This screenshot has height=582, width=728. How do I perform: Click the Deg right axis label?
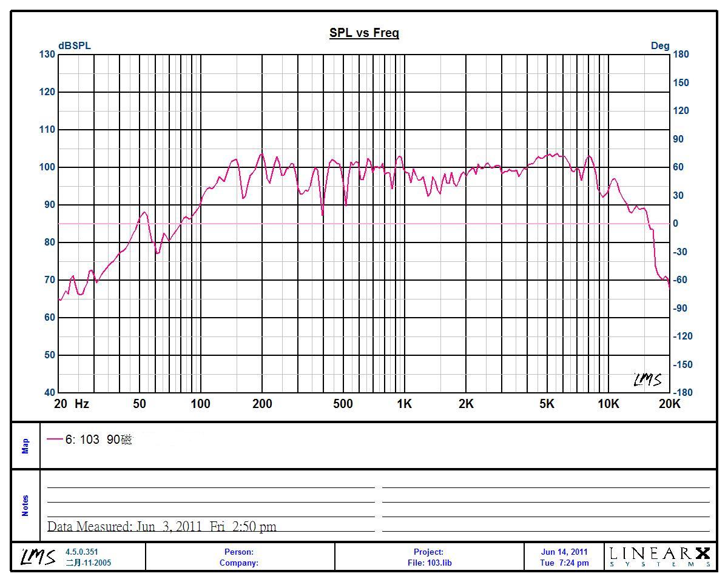[x=660, y=45]
